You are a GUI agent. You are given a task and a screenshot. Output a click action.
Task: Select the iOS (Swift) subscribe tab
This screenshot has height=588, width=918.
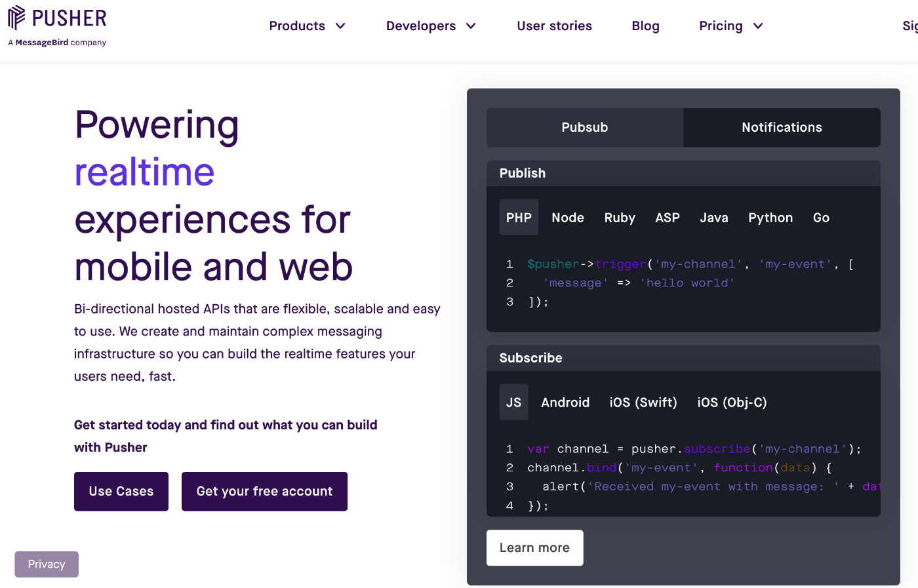coord(643,402)
